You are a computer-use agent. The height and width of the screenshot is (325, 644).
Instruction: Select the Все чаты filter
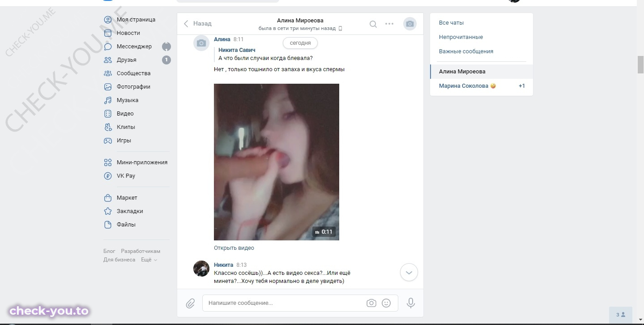click(x=482, y=23)
